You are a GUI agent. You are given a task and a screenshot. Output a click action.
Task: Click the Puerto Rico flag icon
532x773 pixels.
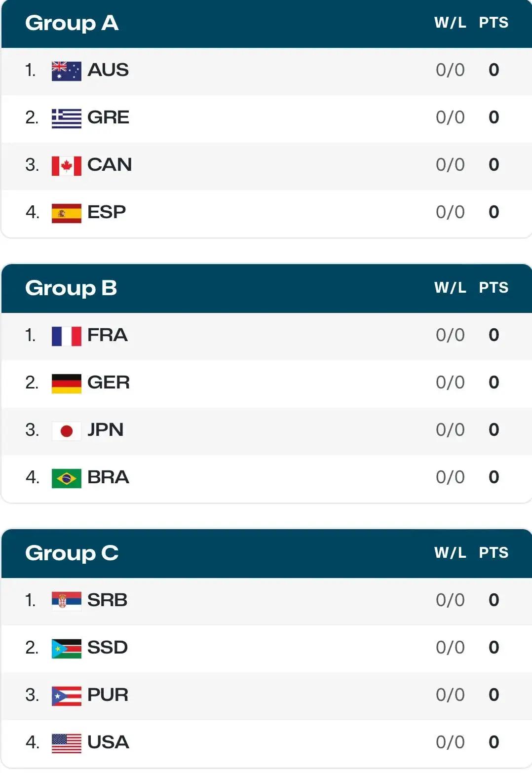[x=66, y=696]
